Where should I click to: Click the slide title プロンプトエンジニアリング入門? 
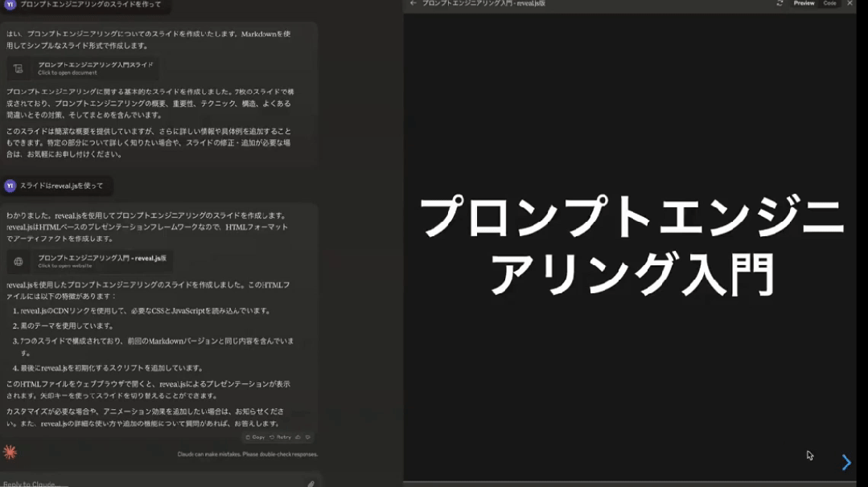(x=631, y=245)
